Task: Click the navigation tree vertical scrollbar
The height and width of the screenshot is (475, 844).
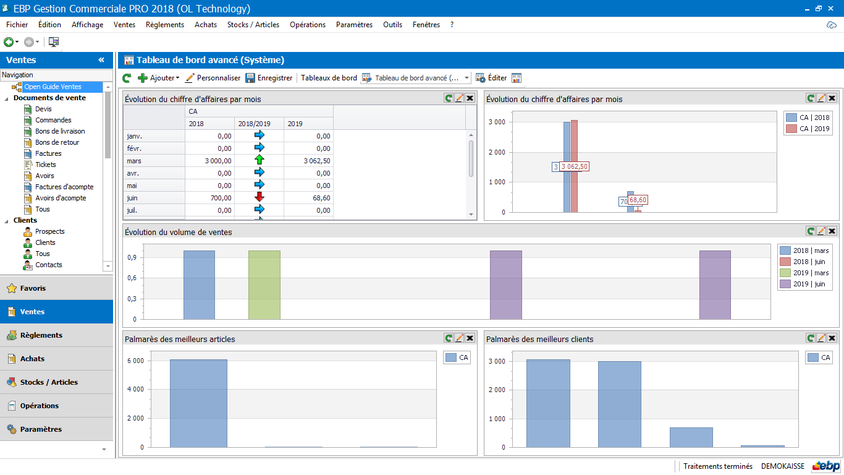Action: [x=108, y=124]
